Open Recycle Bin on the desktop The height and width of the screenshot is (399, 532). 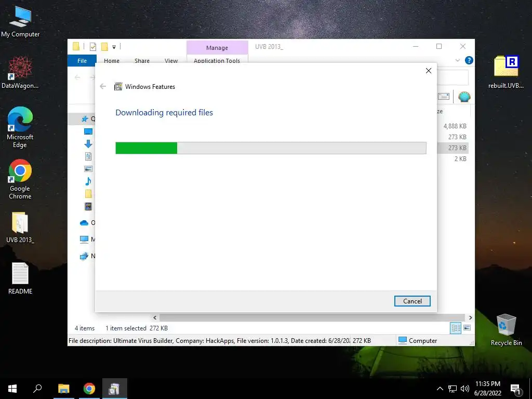pos(506,330)
